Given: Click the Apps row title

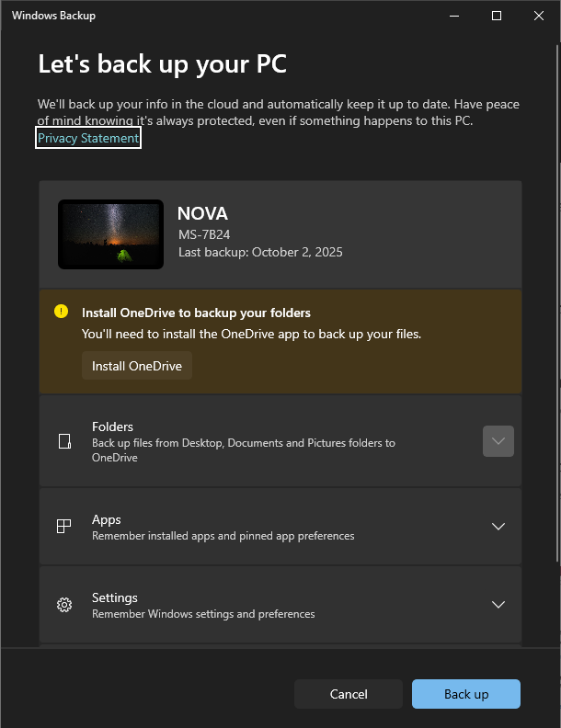Looking at the screenshot, I should pos(107,519).
